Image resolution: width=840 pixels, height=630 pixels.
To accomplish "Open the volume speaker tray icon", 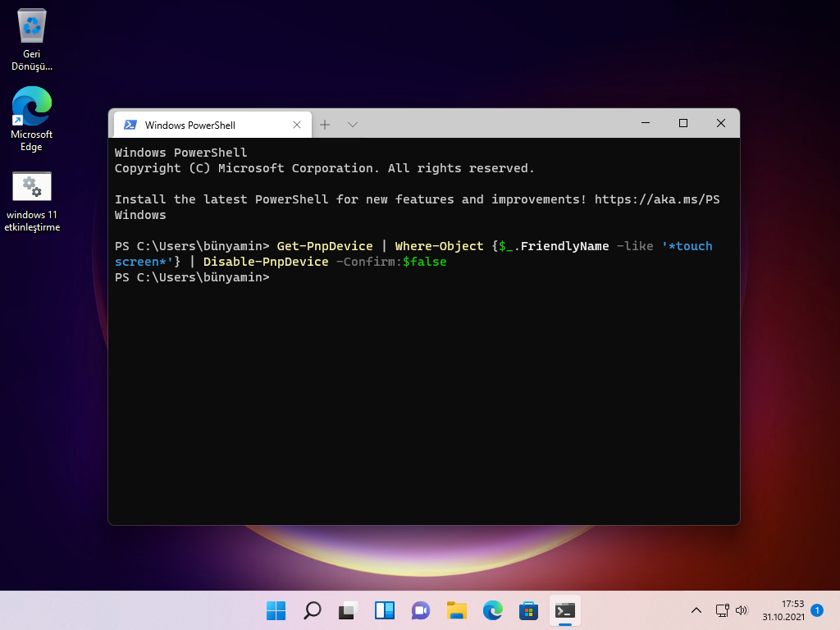I will (742, 610).
